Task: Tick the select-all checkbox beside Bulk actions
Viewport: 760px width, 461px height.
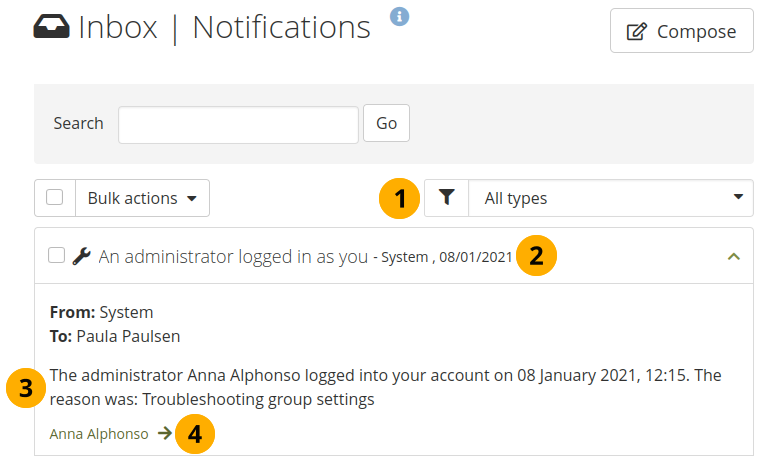Action: point(55,198)
